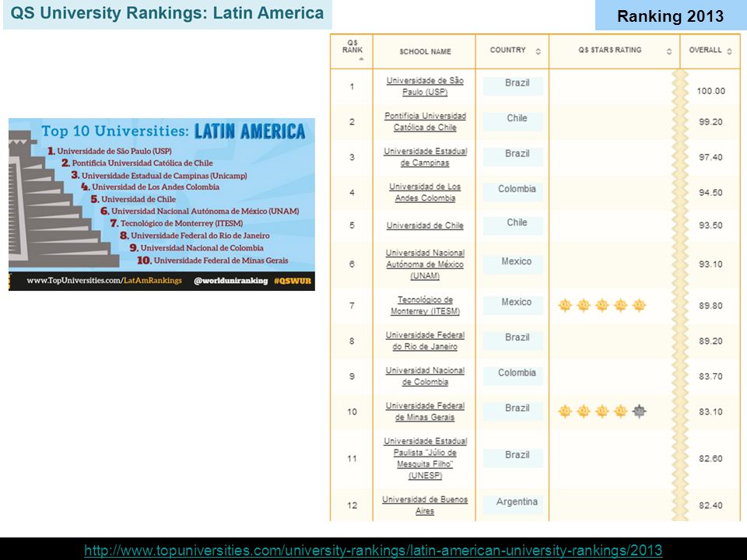Click the grey fifth star for Minas Gerais
The width and height of the screenshot is (747, 560).
tap(639, 411)
